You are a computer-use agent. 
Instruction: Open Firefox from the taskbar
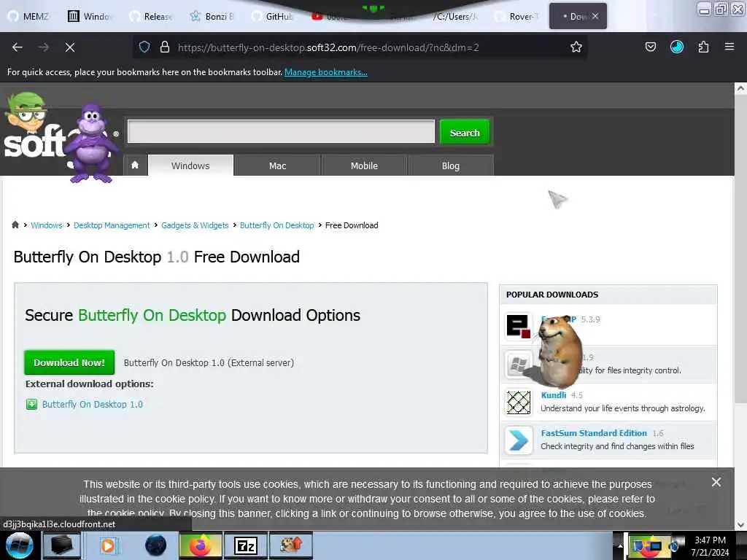click(201, 545)
